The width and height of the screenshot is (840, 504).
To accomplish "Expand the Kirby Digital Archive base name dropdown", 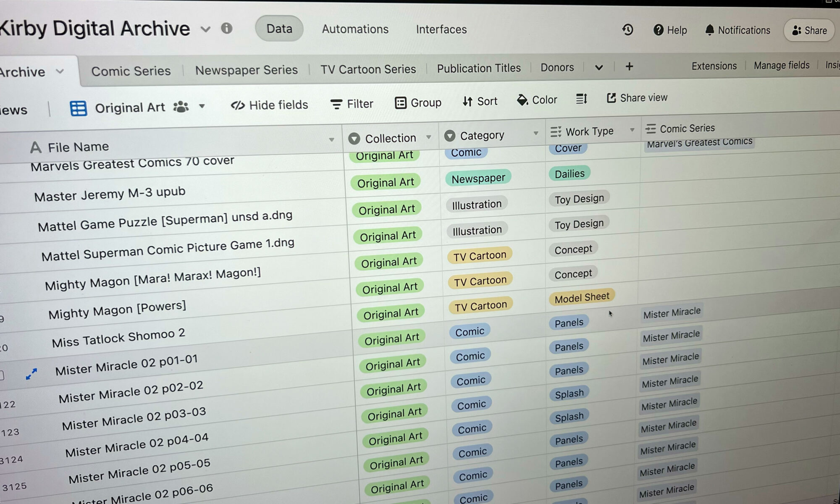I will tap(205, 29).
